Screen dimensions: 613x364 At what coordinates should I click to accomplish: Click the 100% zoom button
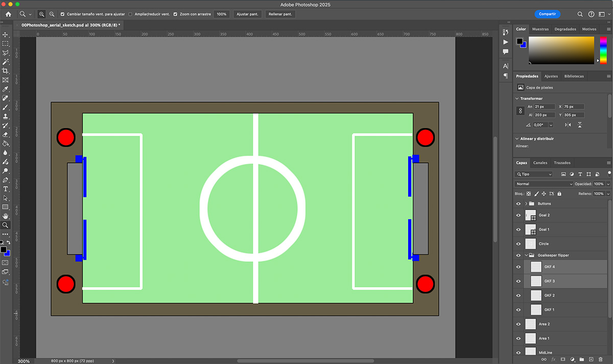(221, 14)
